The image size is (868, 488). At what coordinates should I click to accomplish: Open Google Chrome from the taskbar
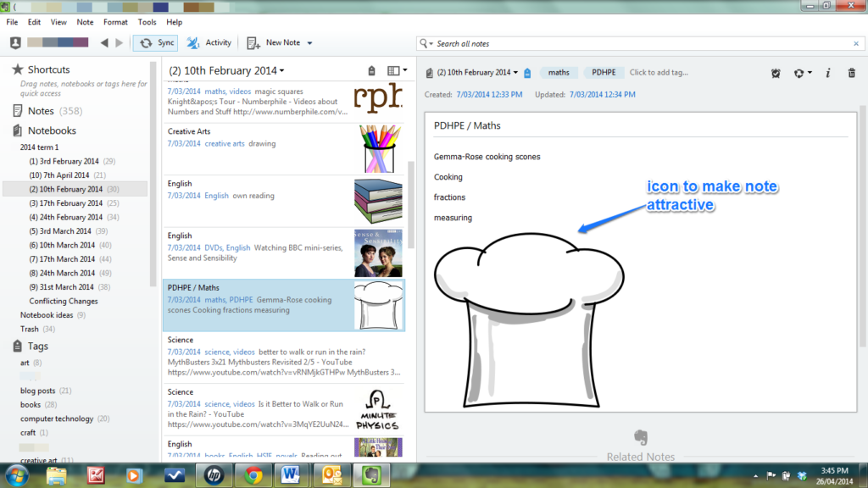pos(253,474)
